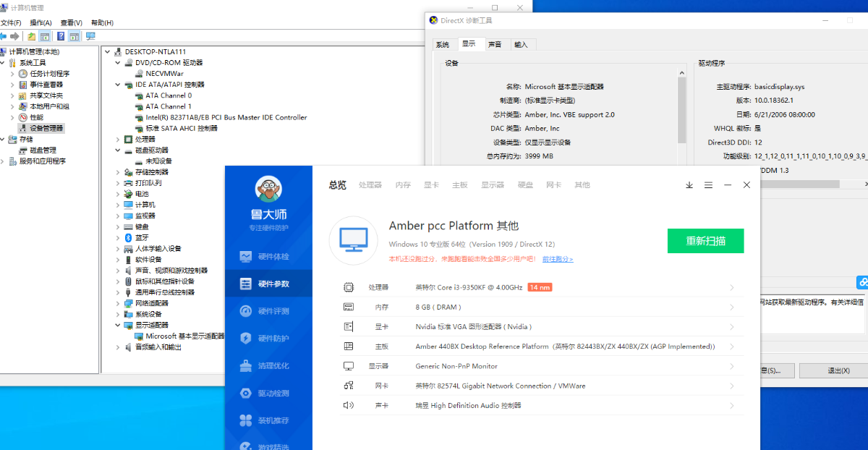Click the download arrow icon in Lu Dashi title bar
This screenshot has width=868, height=450.
point(689,185)
